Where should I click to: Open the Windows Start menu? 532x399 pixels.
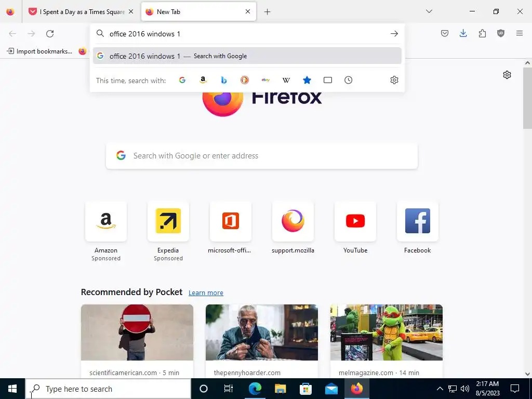coord(12,389)
